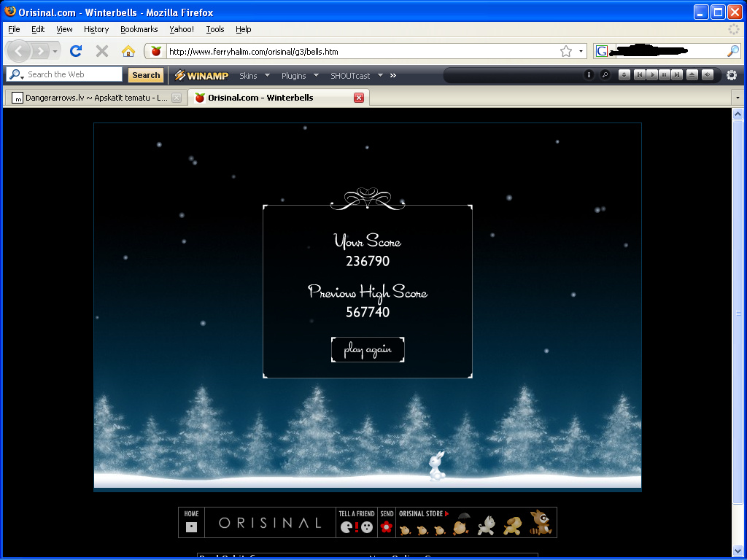Open the Bookmarks menu
The image size is (747, 560).
pos(139,29)
